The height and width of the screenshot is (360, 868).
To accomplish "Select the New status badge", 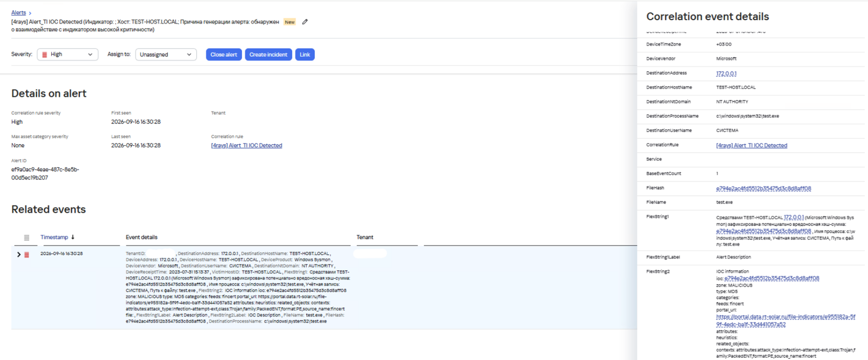I will (x=290, y=22).
